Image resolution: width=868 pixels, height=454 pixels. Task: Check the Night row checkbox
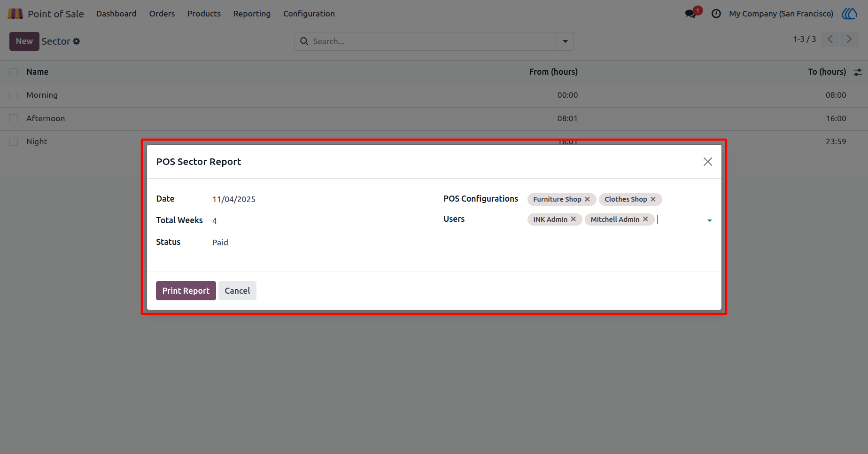click(14, 141)
